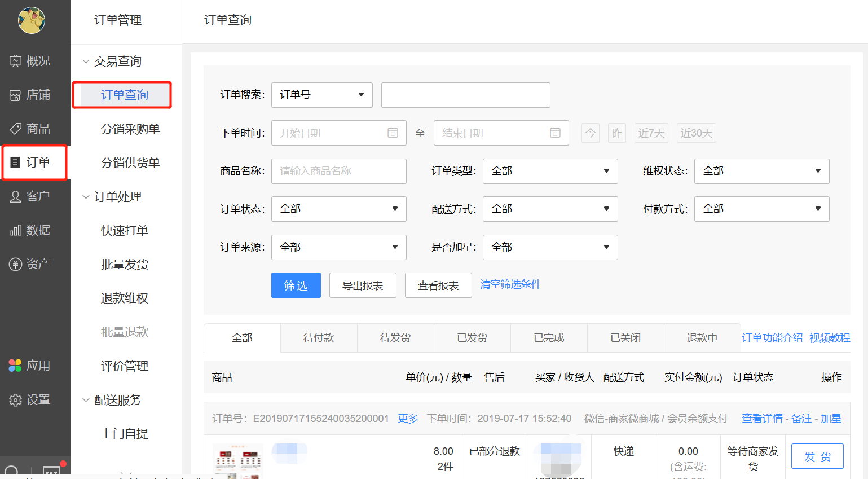
Task: Switch to the 退款中 tab
Action: 702,338
